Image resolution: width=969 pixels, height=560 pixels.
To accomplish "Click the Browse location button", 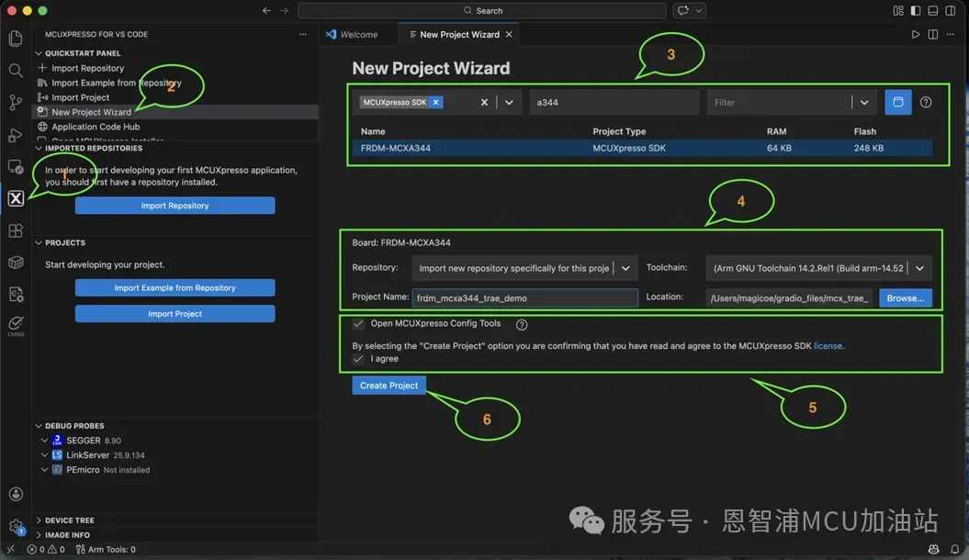I will tap(906, 297).
